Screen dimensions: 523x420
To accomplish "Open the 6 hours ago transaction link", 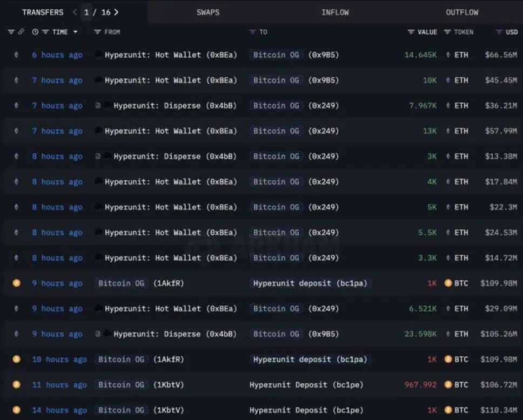I will [57, 55].
